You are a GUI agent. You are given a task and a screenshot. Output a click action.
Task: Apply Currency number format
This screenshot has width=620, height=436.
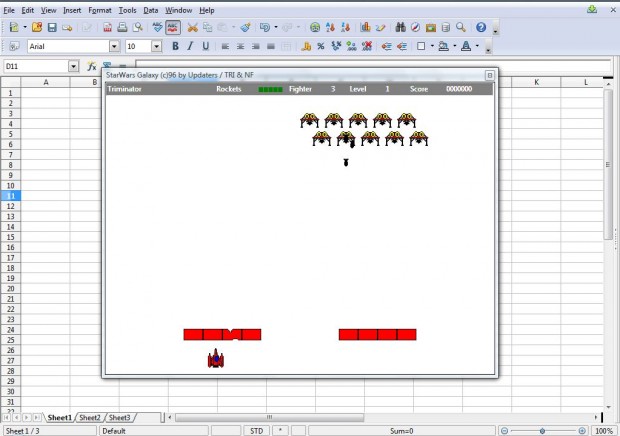pyautogui.click(x=306, y=46)
